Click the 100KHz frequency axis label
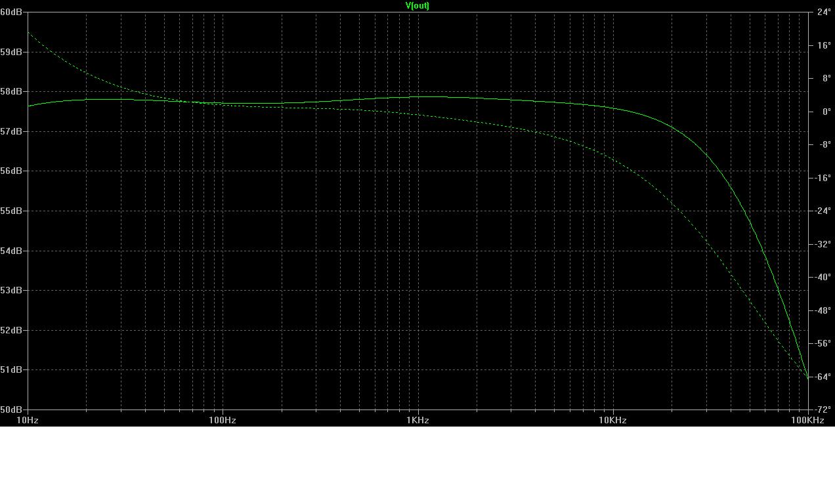The width and height of the screenshot is (835, 504). tap(807, 420)
